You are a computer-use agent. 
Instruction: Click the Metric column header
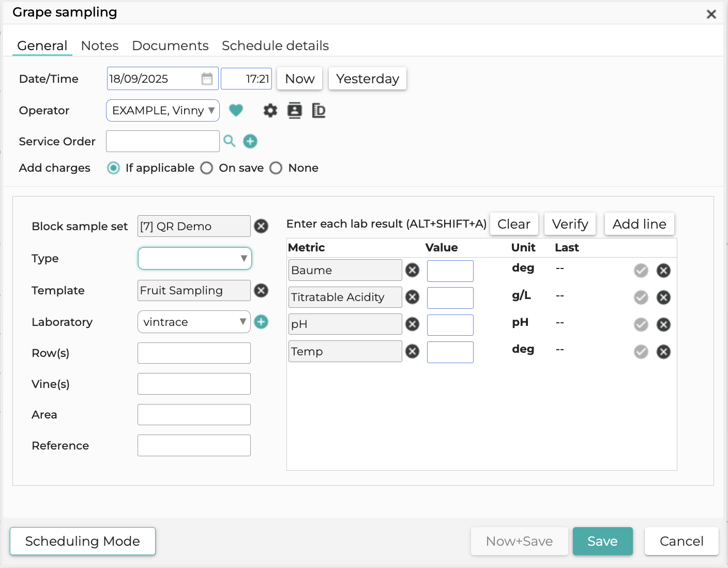307,247
